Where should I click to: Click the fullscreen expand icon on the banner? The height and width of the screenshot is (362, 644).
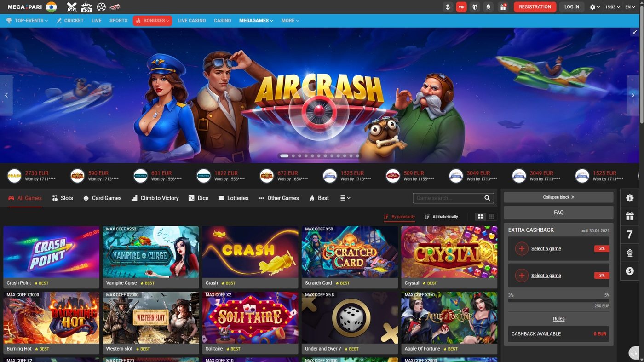pos(634,32)
